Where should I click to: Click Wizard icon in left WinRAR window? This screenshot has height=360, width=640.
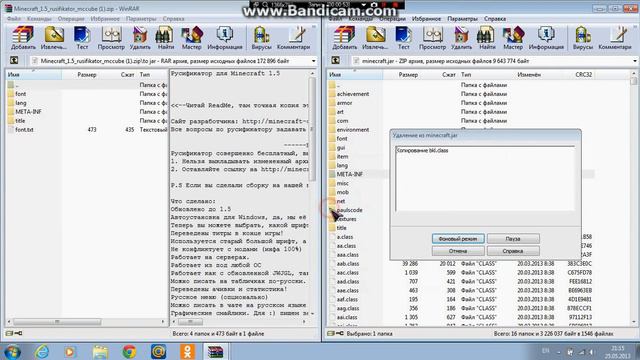pyautogui.click(x=191, y=38)
